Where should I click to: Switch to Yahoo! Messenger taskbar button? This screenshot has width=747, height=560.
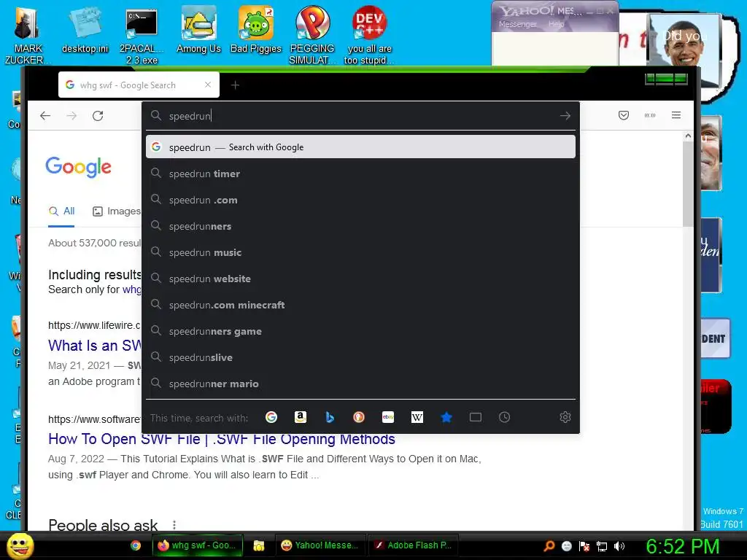tap(320, 545)
